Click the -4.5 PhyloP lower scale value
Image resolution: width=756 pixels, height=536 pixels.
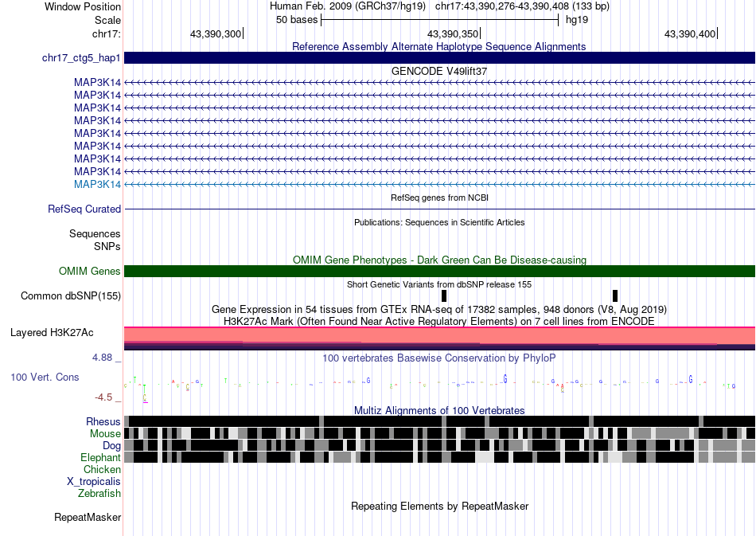coord(103,397)
